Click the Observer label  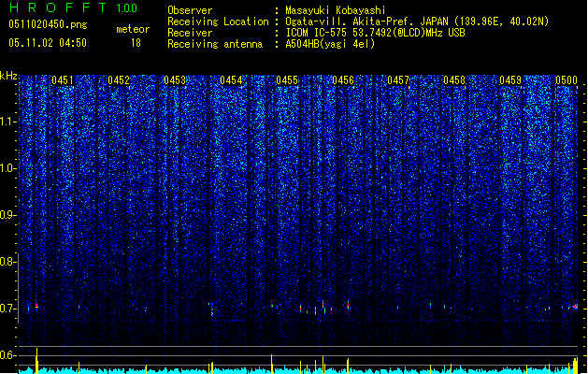(190, 10)
